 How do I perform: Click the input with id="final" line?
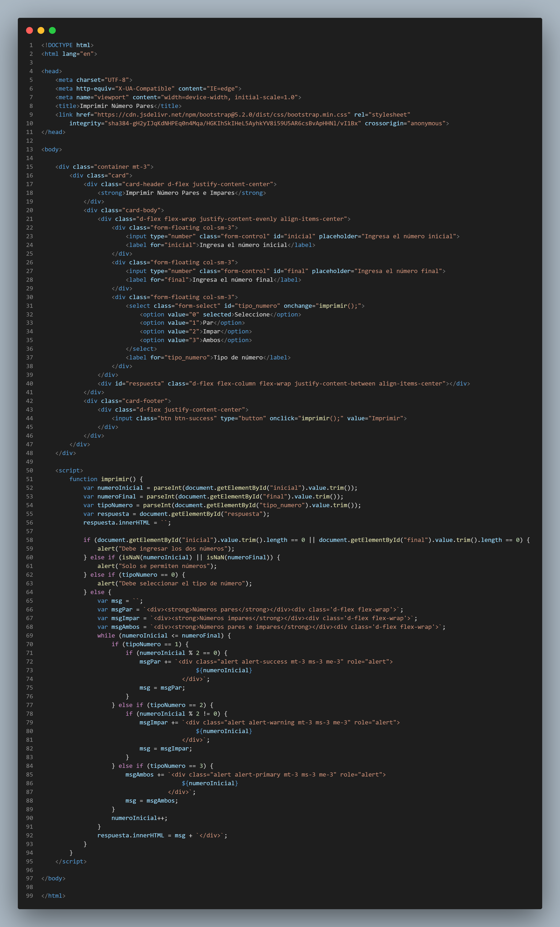285,271
